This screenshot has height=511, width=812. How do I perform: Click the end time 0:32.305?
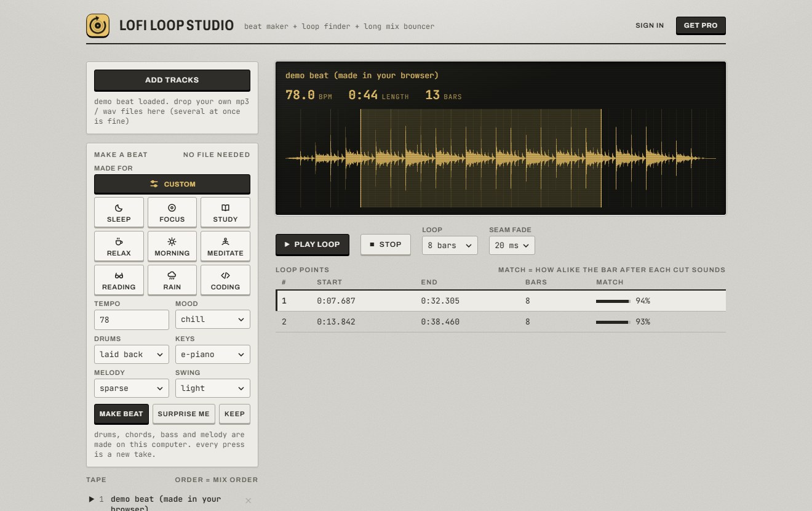440,301
